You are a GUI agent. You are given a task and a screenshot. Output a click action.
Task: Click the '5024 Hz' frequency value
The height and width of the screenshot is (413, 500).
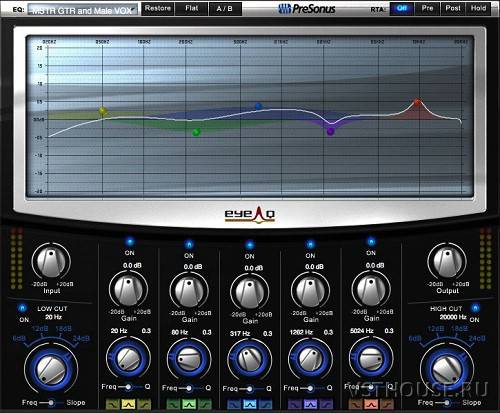coord(362,331)
